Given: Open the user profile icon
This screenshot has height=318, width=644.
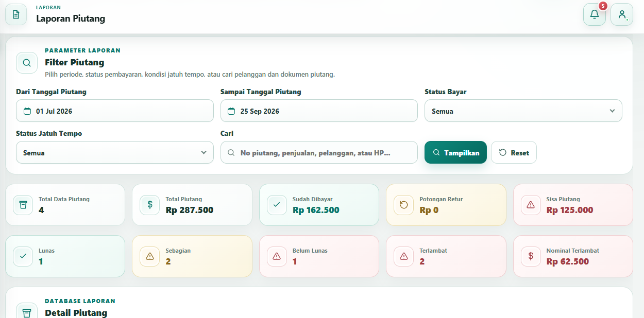Looking at the screenshot, I should coord(622,14).
